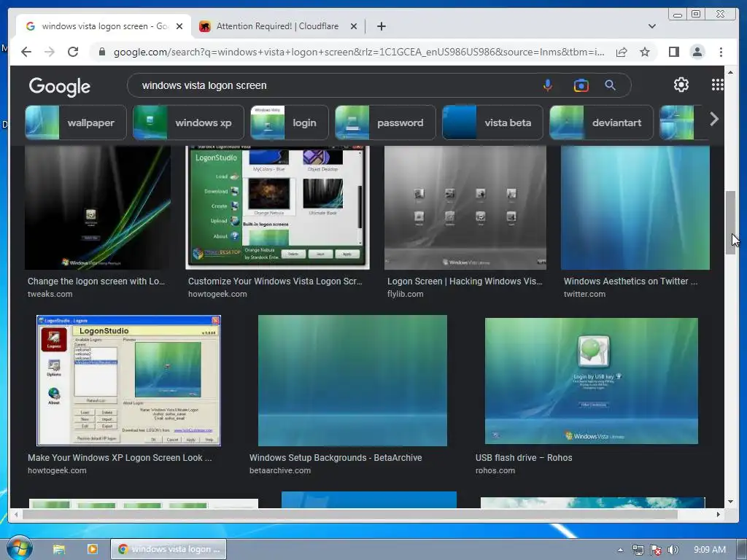The image size is (747, 560).
Task: Open tweaks.com black logon screen image
Action: [98, 208]
